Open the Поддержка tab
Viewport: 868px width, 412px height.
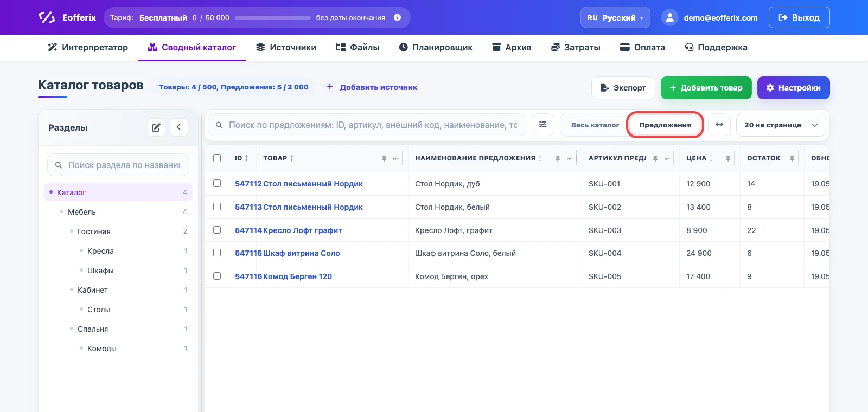(x=716, y=47)
